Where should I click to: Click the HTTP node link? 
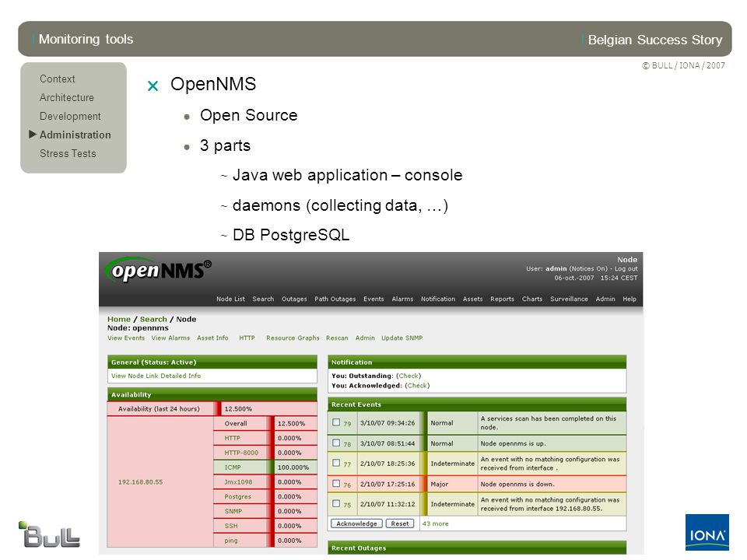[x=247, y=338]
